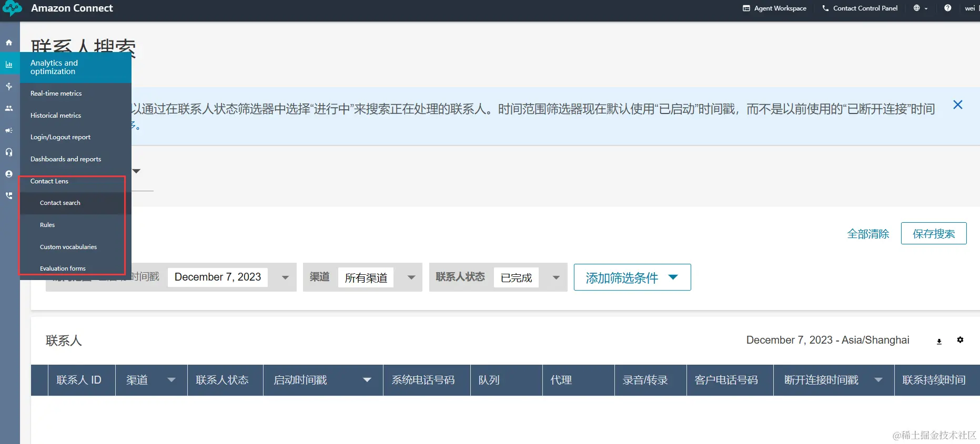Open the Users sidebar icon
980x444 pixels.
(9, 108)
